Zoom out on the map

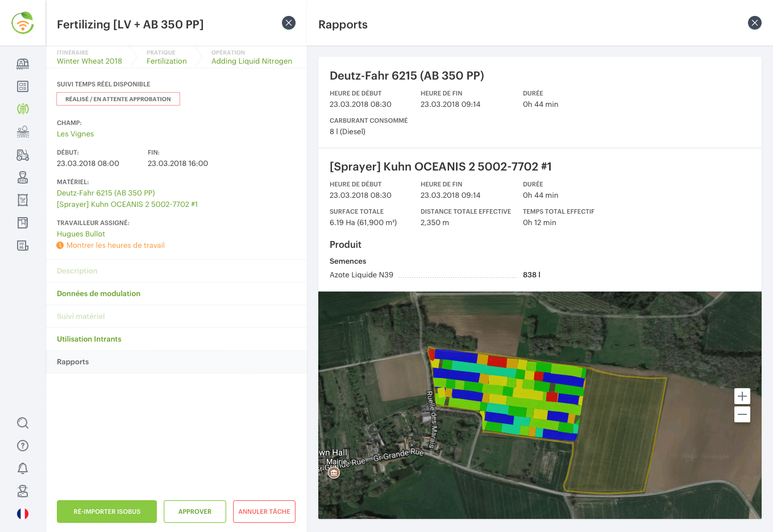(742, 414)
